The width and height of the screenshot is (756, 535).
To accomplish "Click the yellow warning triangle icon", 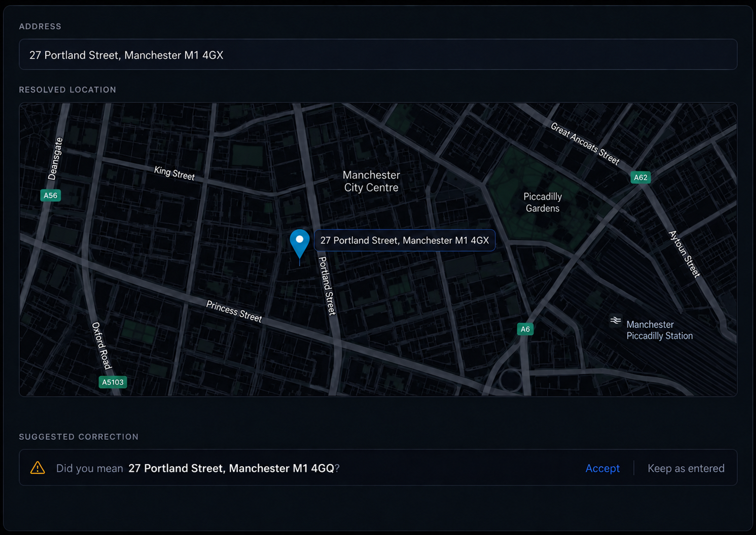I will tap(38, 468).
